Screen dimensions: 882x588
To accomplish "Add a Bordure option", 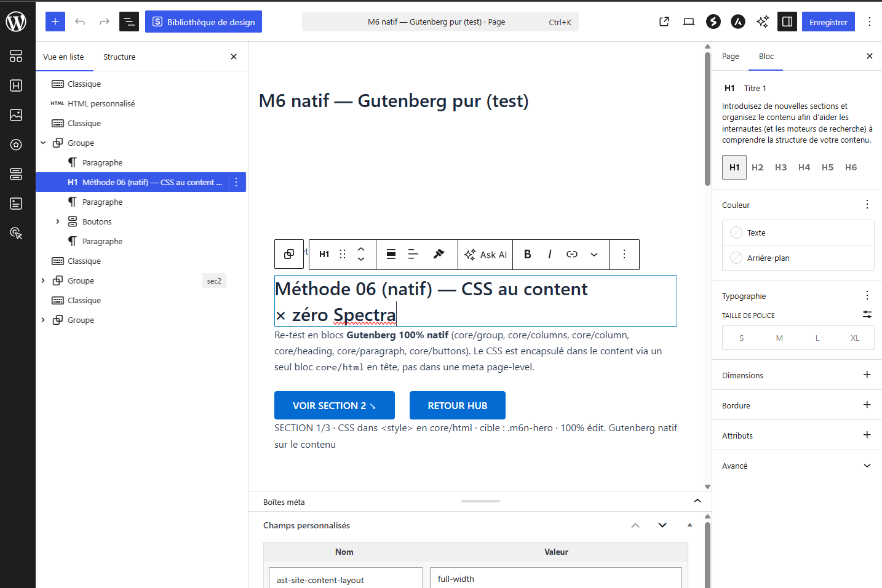I will pyautogui.click(x=867, y=405).
